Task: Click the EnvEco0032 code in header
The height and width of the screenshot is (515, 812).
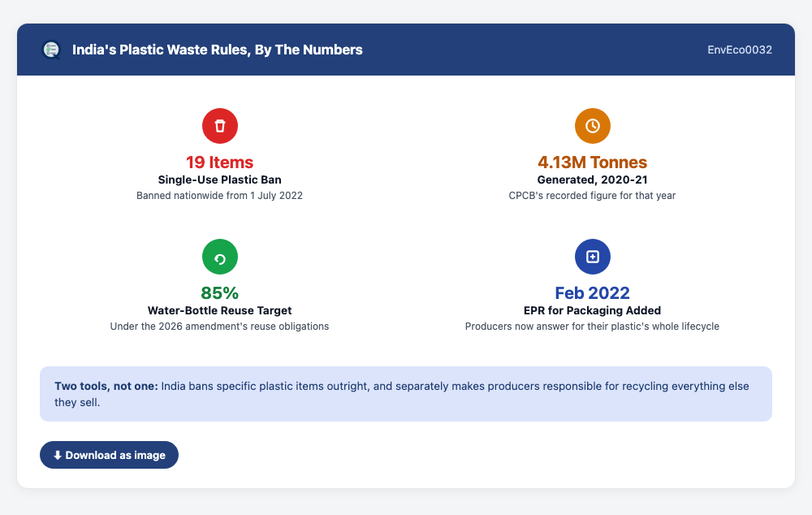Action: [x=740, y=50]
